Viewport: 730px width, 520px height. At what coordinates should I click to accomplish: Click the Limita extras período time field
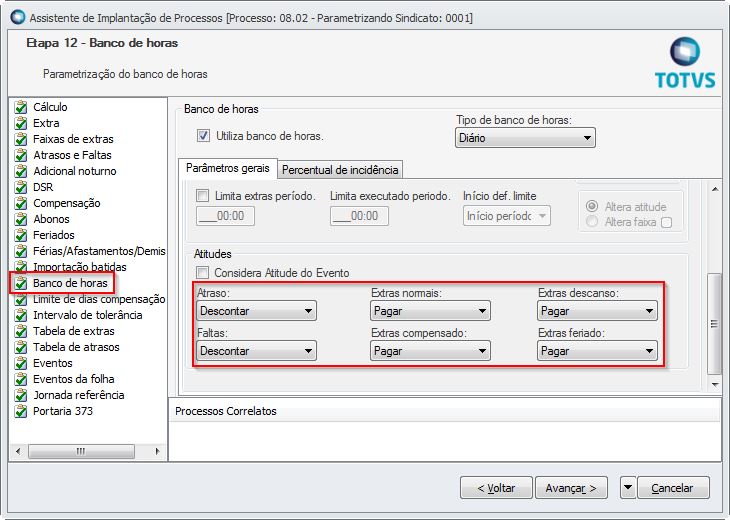click(225, 216)
